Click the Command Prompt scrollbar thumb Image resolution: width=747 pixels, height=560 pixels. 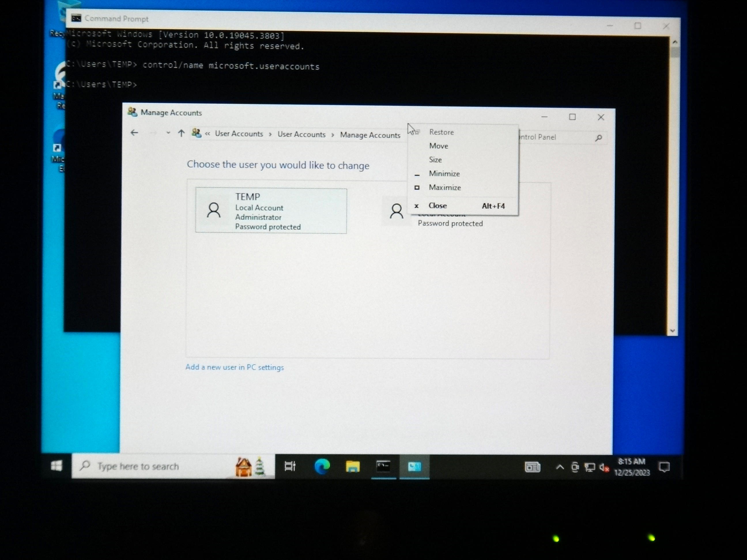[675, 52]
